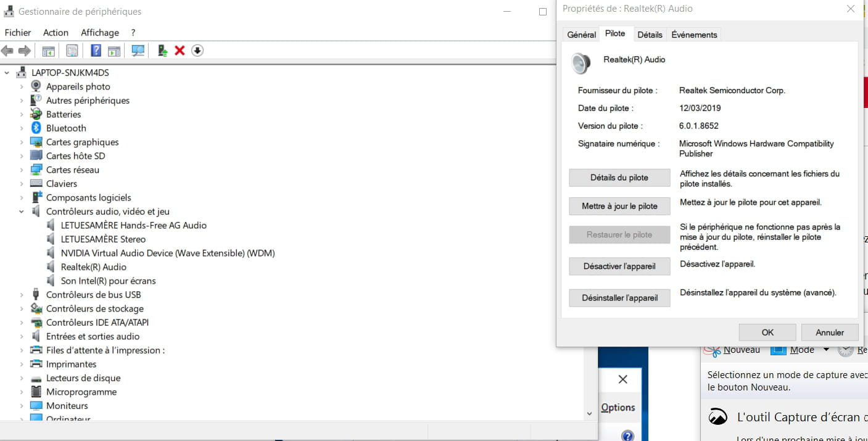Click OK in the properties dialog

[767, 332]
